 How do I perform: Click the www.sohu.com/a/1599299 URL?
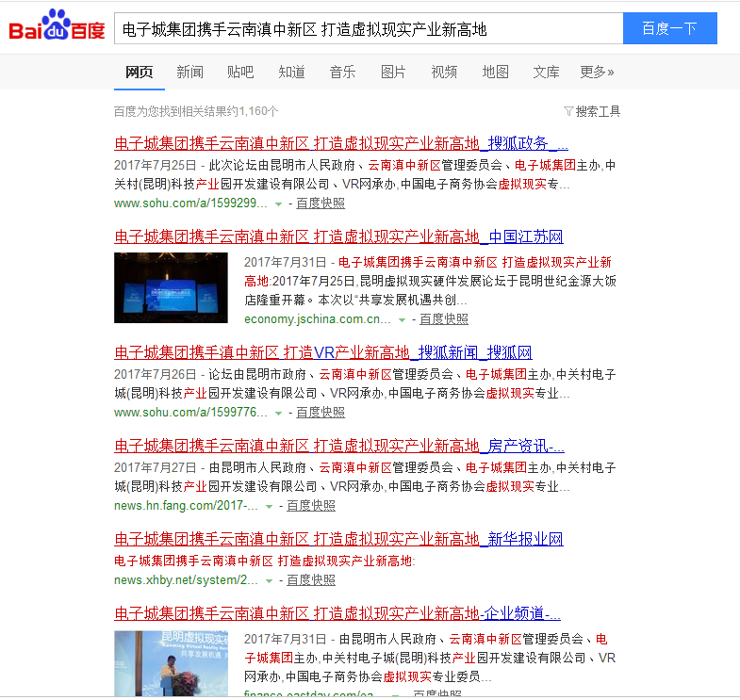(190, 203)
